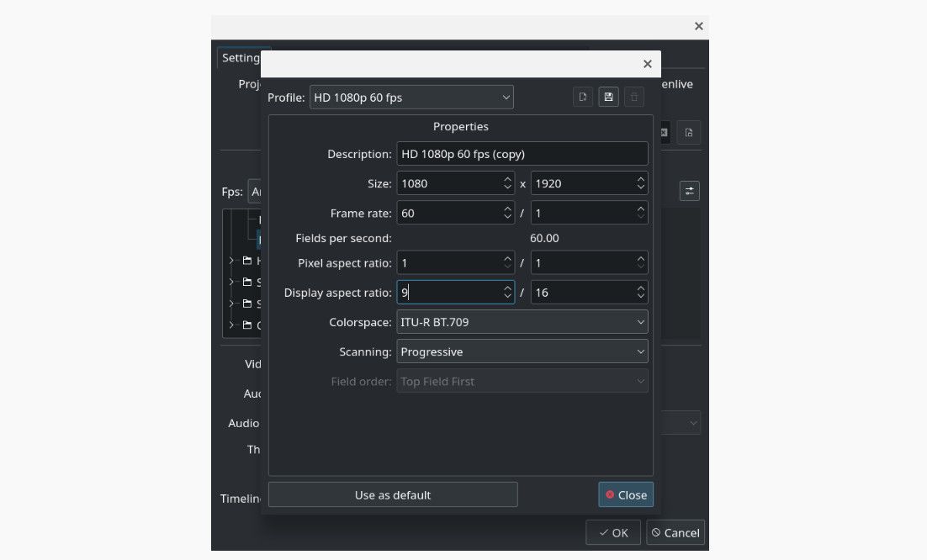Click the 'Display aspect ratio:' label
The width and height of the screenshot is (927, 560).
337,293
